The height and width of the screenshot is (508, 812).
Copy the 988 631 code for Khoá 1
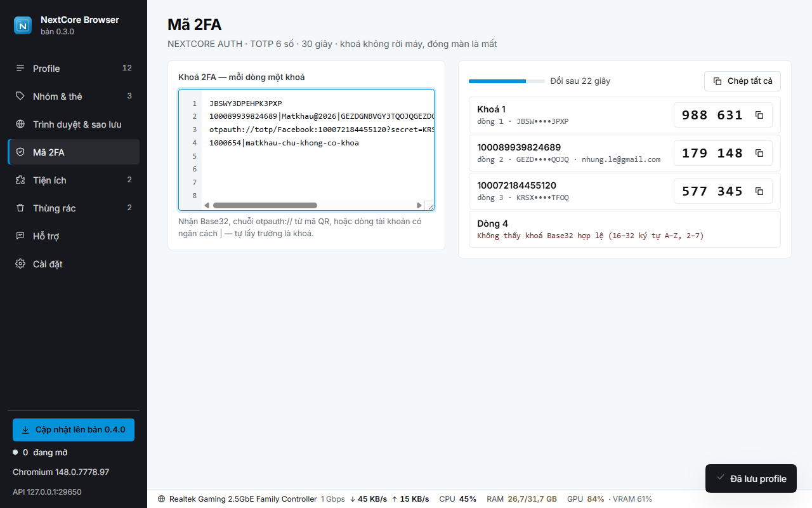[759, 115]
